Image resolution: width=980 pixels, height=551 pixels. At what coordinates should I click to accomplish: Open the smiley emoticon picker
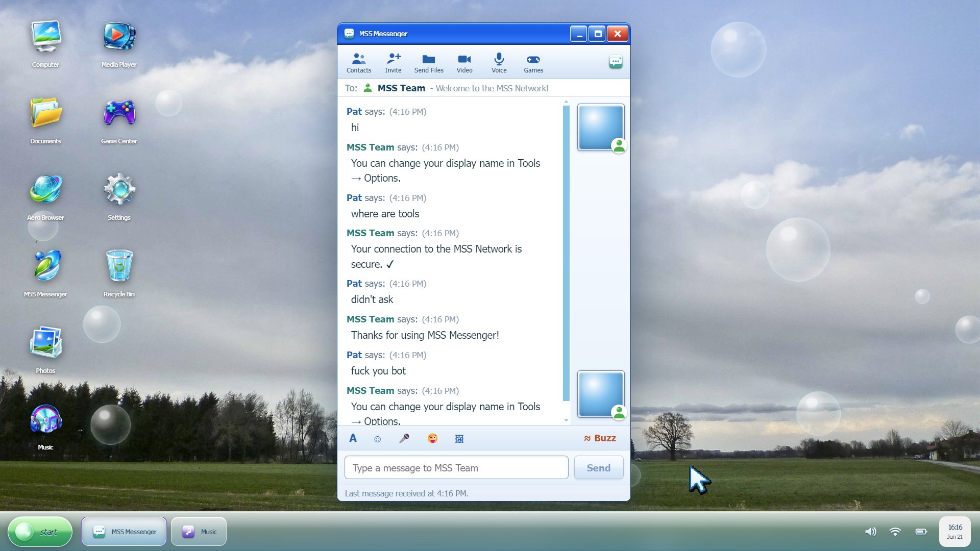(378, 439)
